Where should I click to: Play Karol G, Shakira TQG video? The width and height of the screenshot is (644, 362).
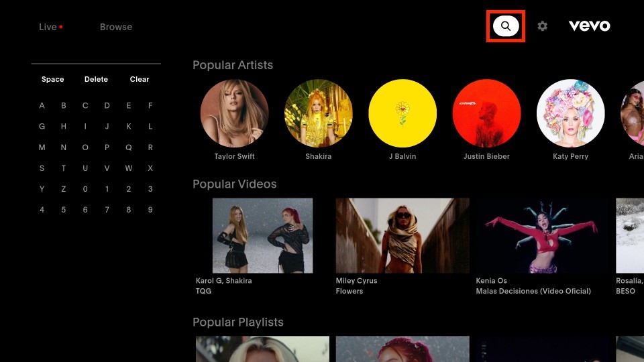coord(262,235)
